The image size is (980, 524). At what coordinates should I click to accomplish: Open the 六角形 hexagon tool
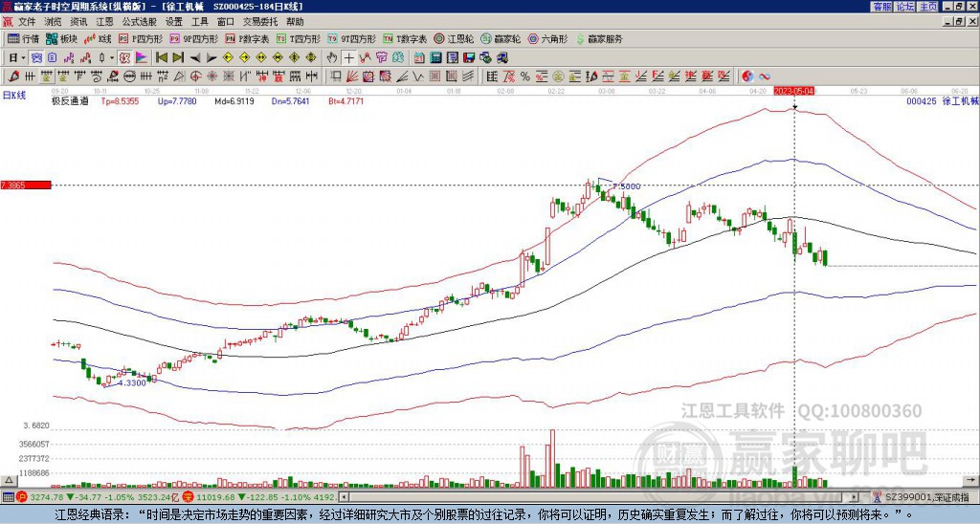[x=547, y=38]
